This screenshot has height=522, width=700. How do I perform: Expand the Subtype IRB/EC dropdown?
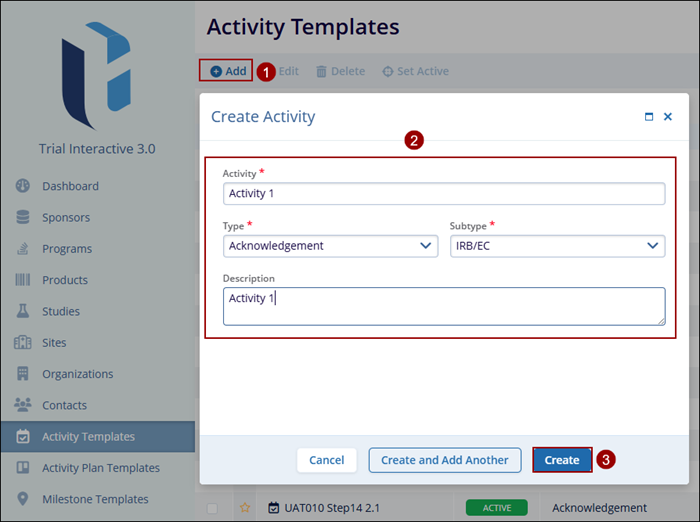tap(556, 246)
